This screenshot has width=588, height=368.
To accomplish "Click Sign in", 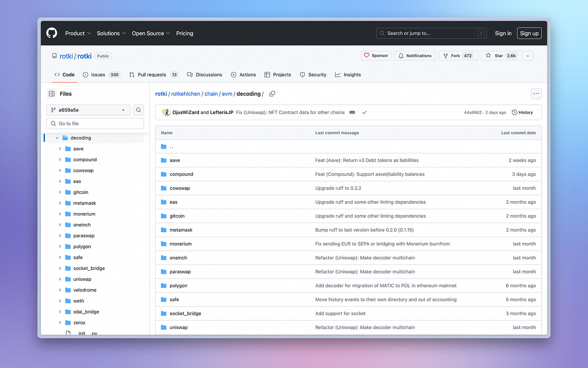I will [x=503, y=33].
